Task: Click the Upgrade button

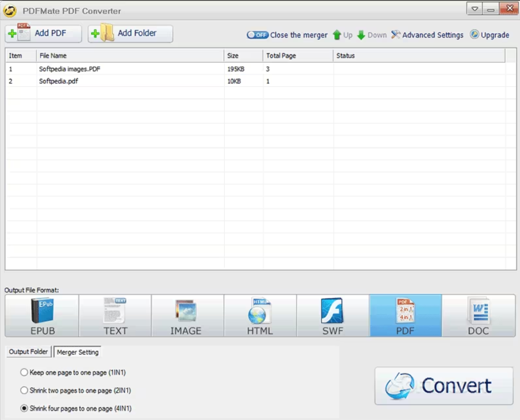Action: [490, 35]
